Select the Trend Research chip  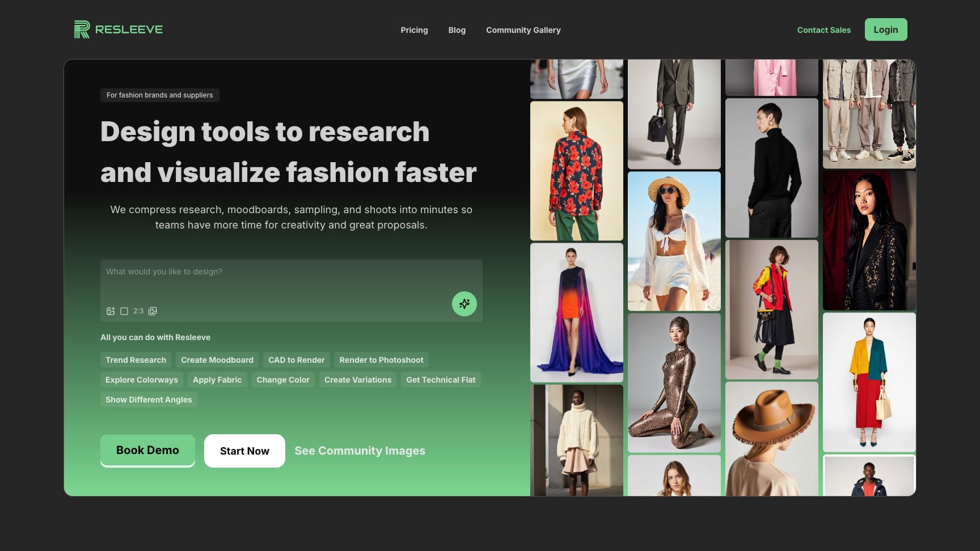click(x=136, y=360)
